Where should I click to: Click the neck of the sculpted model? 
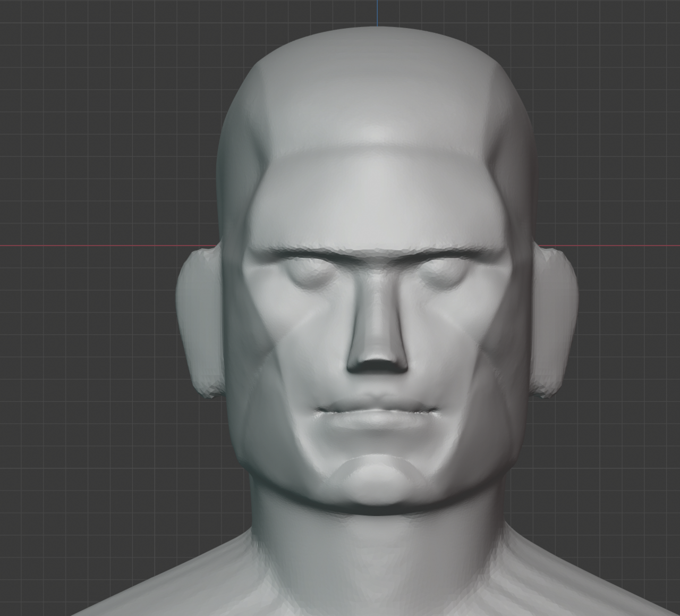tap(378, 553)
